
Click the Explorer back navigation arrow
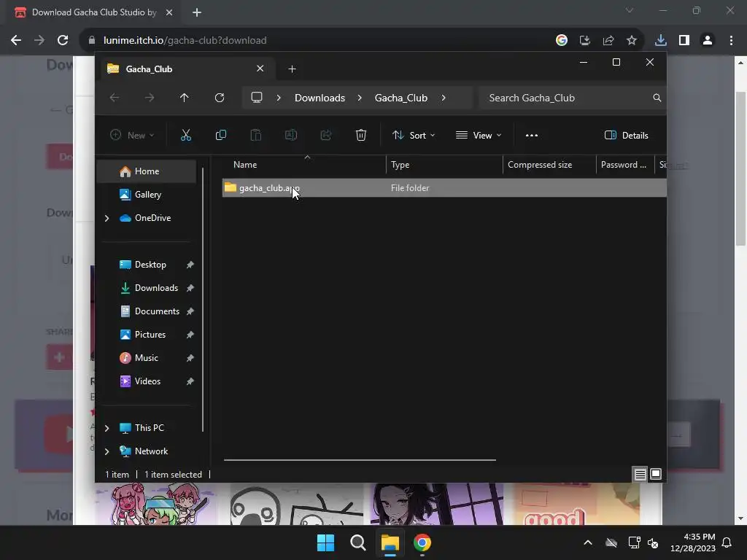115,98
